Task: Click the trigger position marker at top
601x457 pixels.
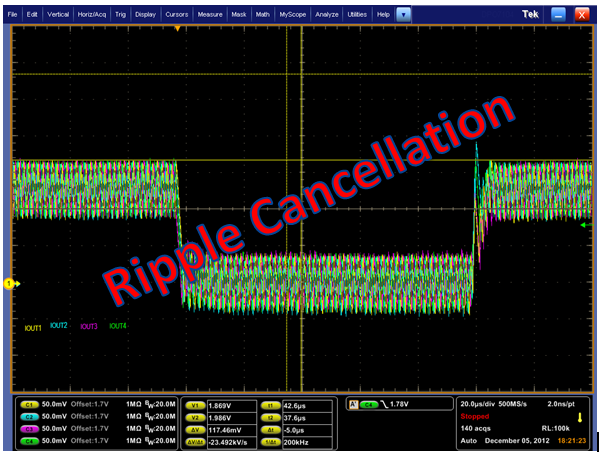Action: coord(178,29)
